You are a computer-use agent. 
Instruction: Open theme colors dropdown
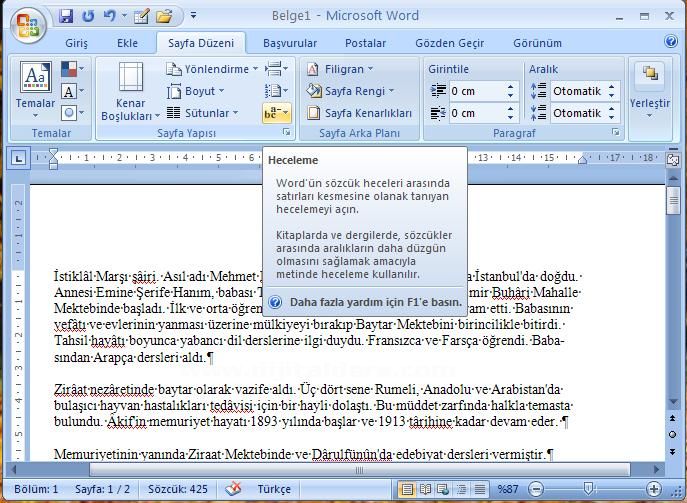click(72, 69)
